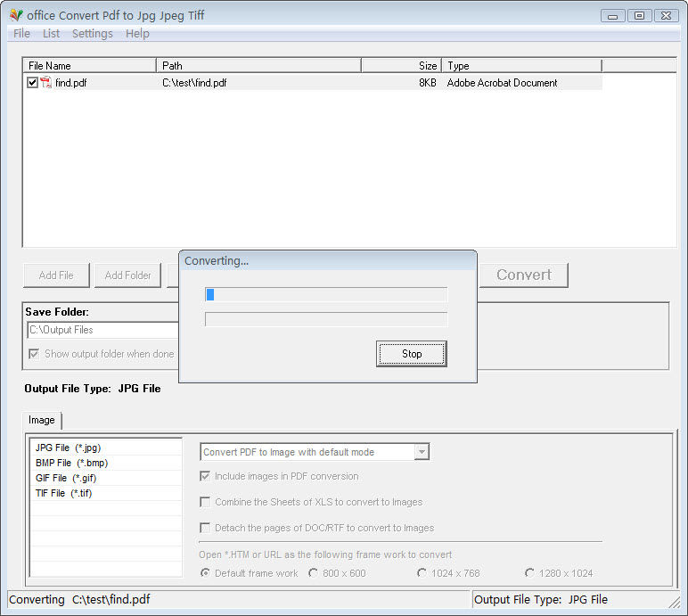Click the C:\test\find.pdf path cell

pyautogui.click(x=194, y=83)
